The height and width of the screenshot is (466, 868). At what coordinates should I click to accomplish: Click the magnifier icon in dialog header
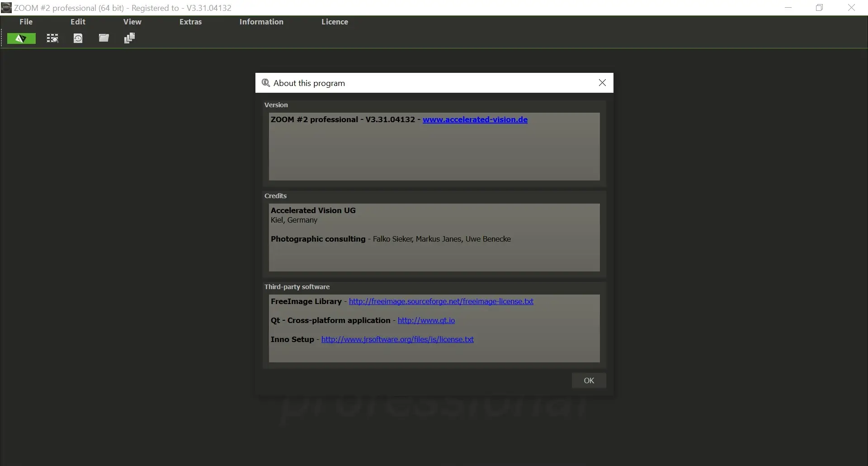266,83
